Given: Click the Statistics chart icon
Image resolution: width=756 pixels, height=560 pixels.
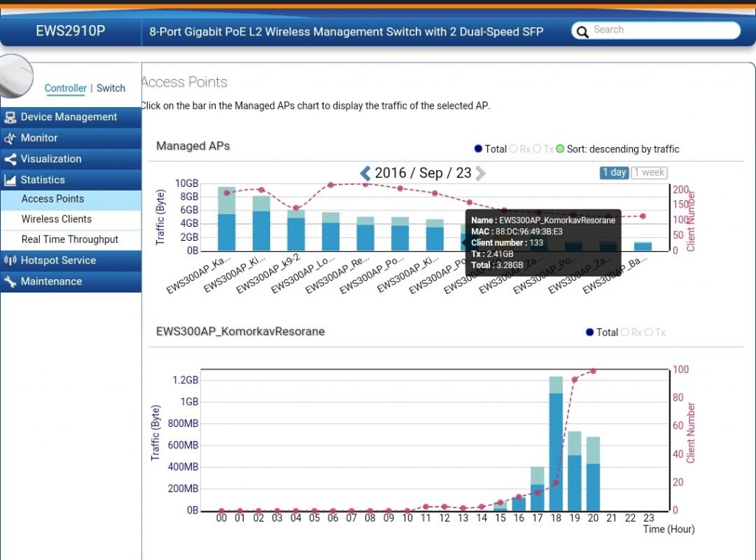Looking at the screenshot, I should pyautogui.click(x=10, y=180).
